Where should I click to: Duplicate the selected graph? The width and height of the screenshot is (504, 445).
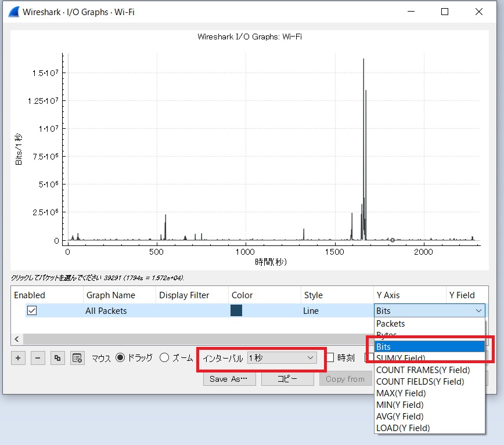pos(57,358)
